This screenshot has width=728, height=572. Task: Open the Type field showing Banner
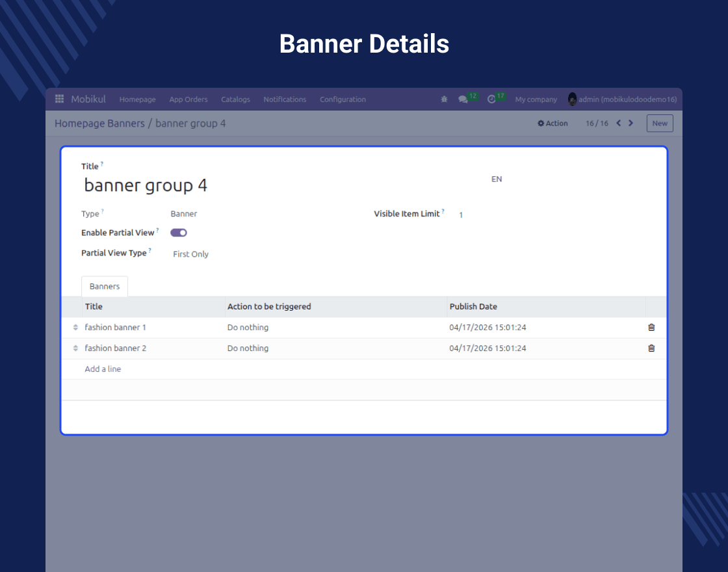click(x=184, y=214)
